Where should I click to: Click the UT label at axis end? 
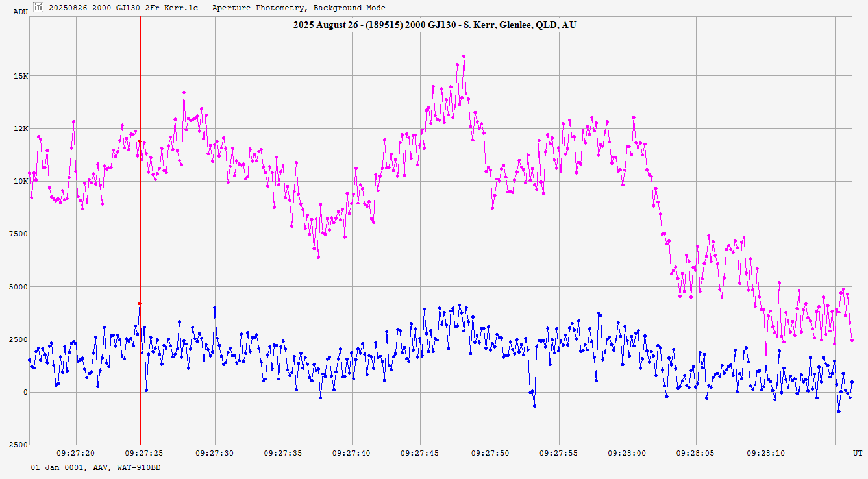coord(857,452)
